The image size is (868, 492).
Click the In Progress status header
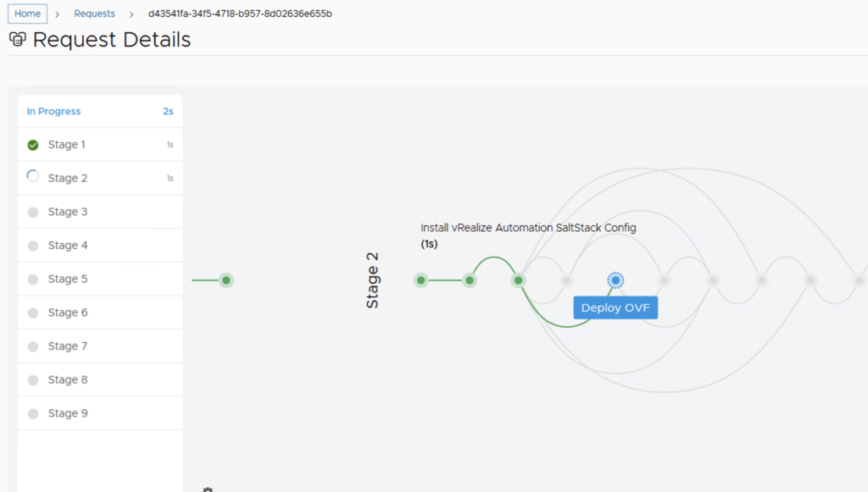(x=53, y=111)
